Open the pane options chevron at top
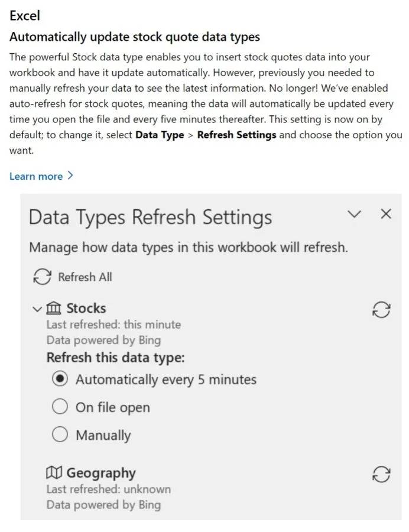409x532 pixels. (354, 214)
